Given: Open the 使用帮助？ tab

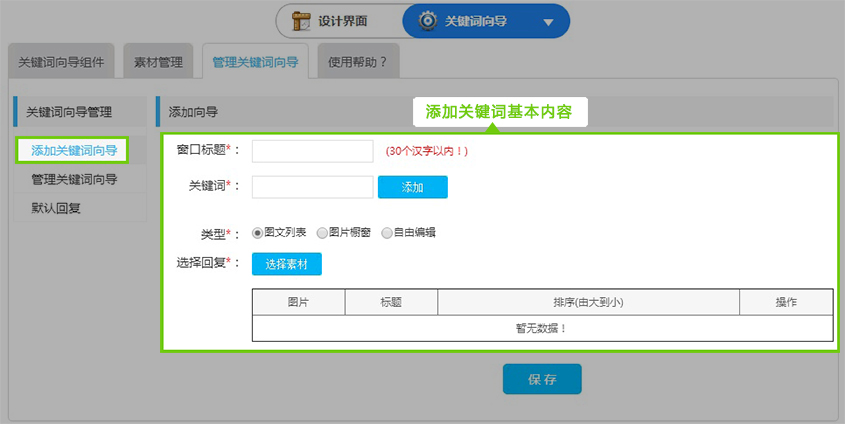Looking at the screenshot, I should [358, 62].
